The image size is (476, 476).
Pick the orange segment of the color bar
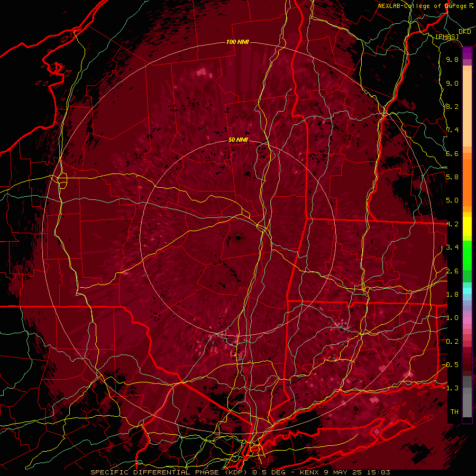click(x=467, y=182)
